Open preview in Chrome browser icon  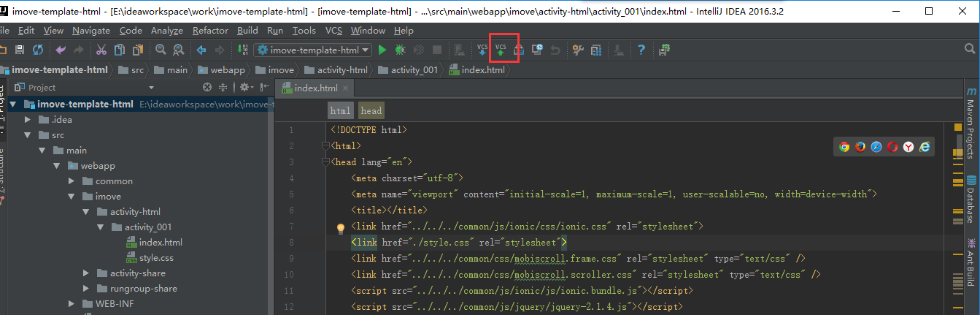pos(844,147)
